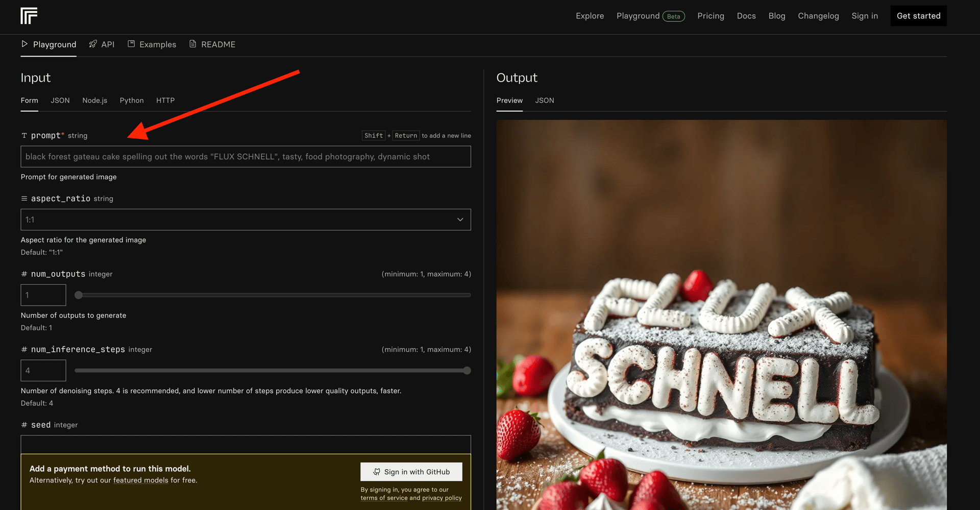Show the output Preview tab
This screenshot has height=510, width=980.
coord(509,101)
